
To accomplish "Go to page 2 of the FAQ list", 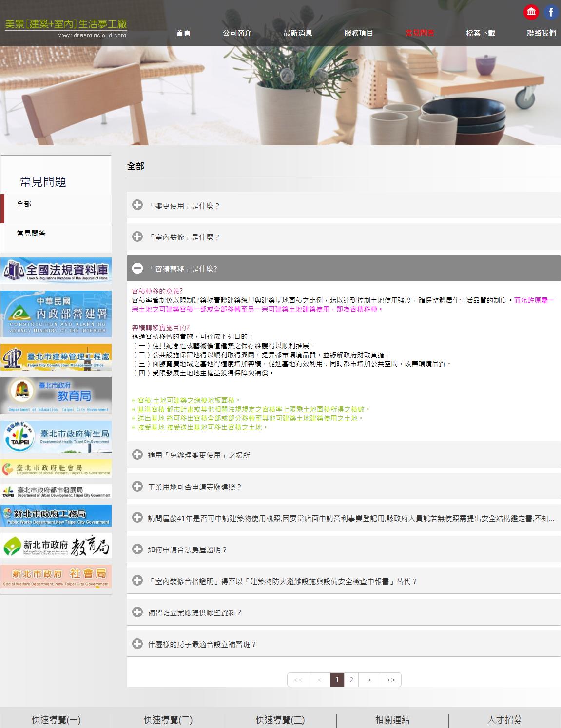I will click(351, 680).
